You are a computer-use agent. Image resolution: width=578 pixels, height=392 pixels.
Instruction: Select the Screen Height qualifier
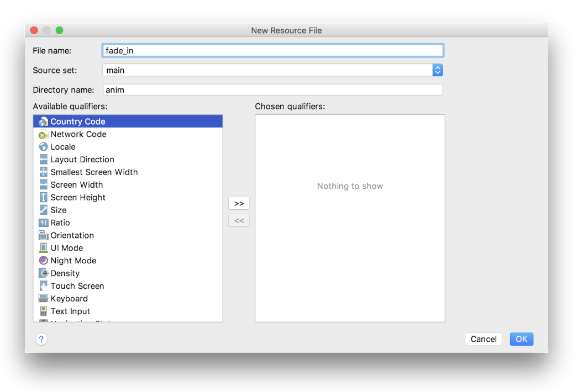coord(78,198)
